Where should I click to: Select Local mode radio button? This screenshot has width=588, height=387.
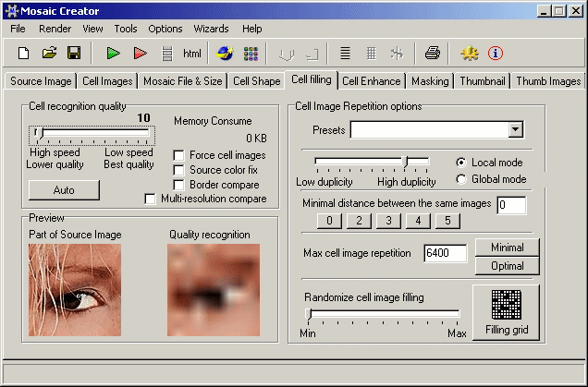click(x=461, y=163)
